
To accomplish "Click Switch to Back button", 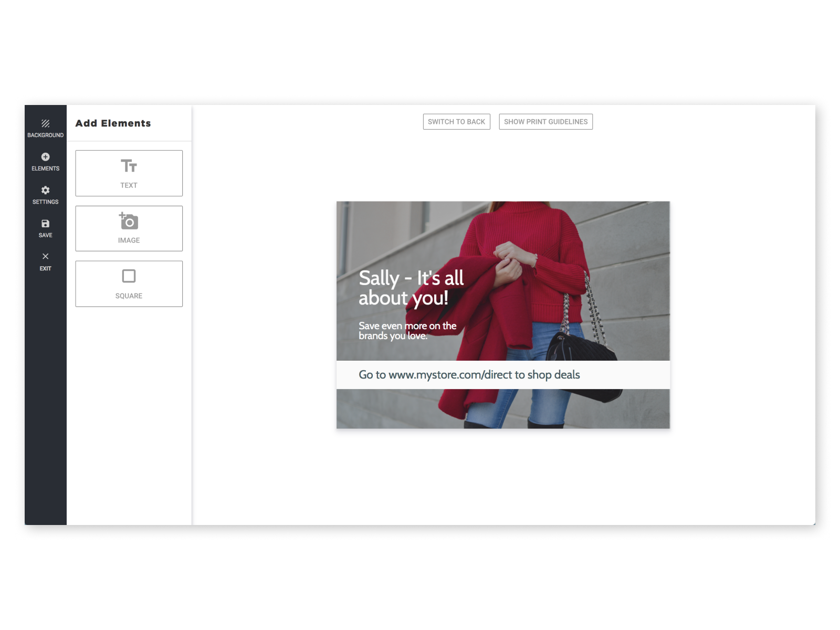I will (456, 122).
